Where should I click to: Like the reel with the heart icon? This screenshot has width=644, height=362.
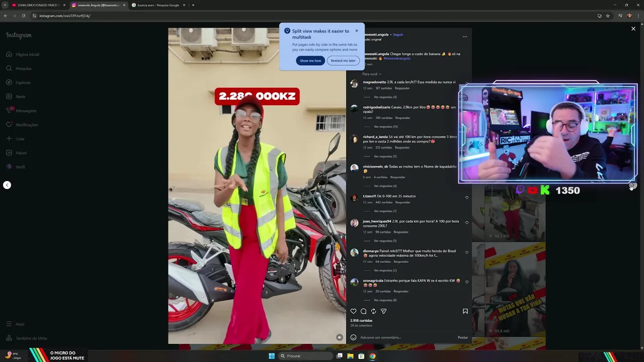click(x=353, y=311)
